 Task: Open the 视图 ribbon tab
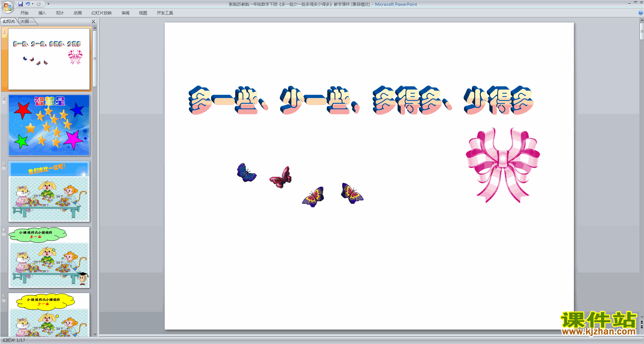(x=143, y=13)
